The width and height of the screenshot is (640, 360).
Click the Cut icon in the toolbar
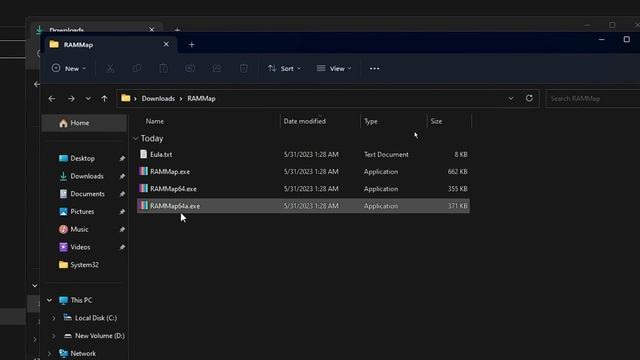[110, 69]
